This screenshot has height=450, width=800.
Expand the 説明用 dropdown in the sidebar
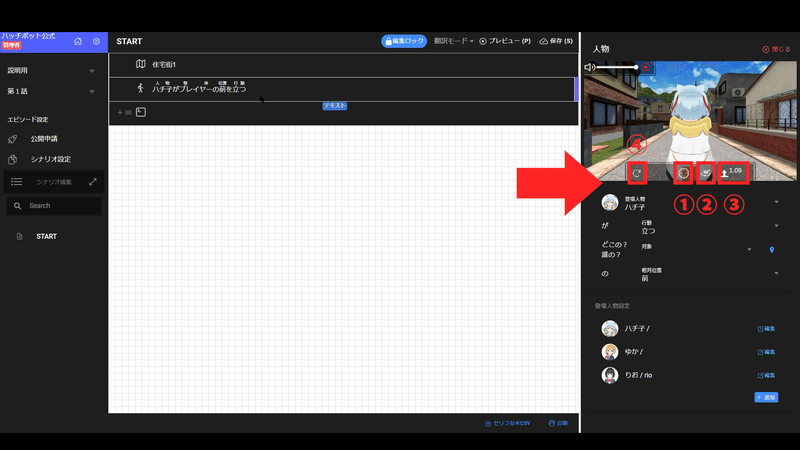[92, 71]
